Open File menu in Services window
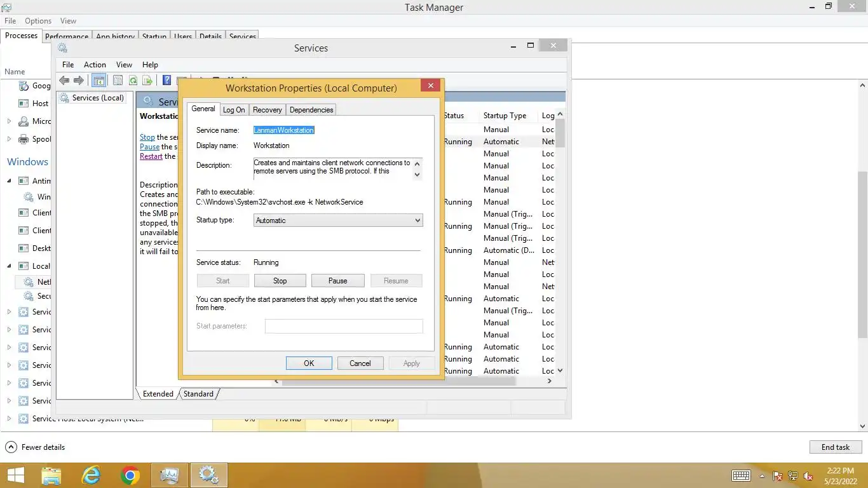Image resolution: width=868 pixels, height=488 pixels. [68, 65]
